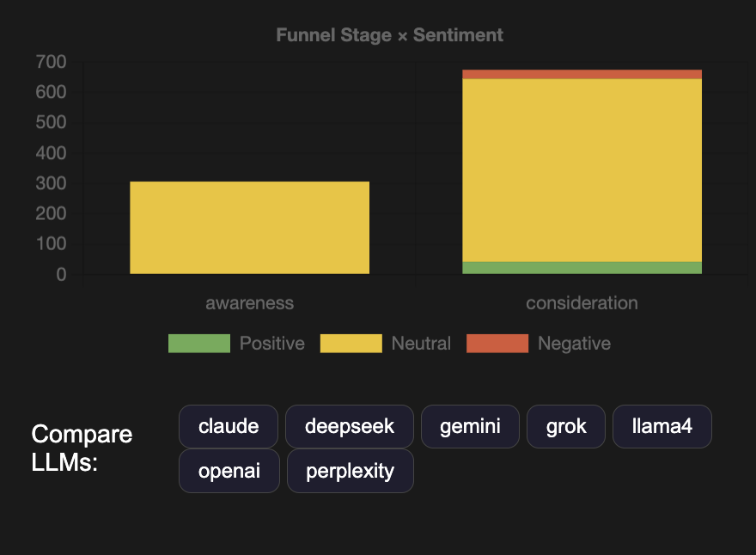Viewport: 756px width, 555px height.
Task: Choose gemini in Compare LLMs
Action: click(470, 426)
